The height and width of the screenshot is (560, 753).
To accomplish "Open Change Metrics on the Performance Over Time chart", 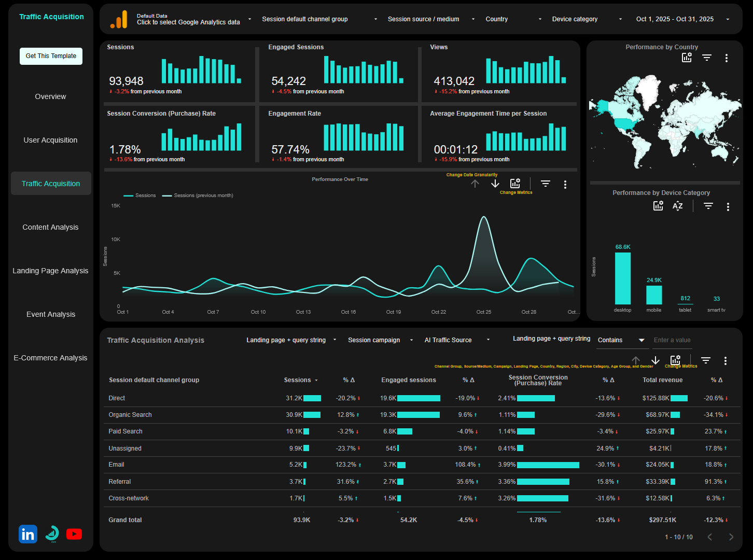I will point(515,183).
